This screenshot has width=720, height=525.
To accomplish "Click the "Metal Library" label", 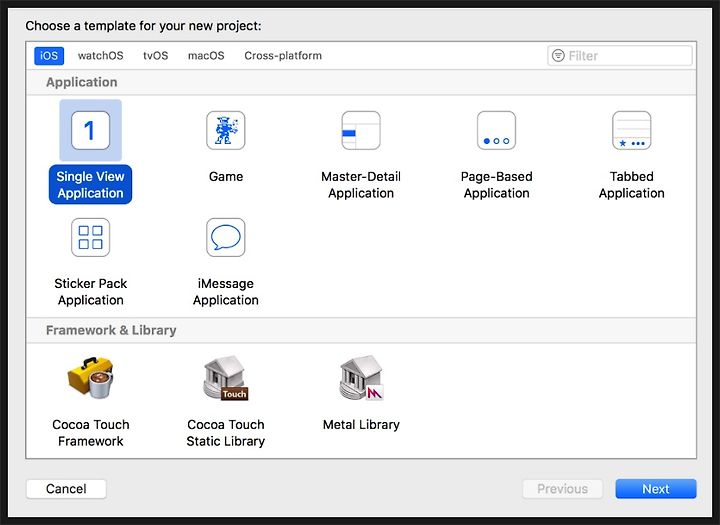I will 361,424.
